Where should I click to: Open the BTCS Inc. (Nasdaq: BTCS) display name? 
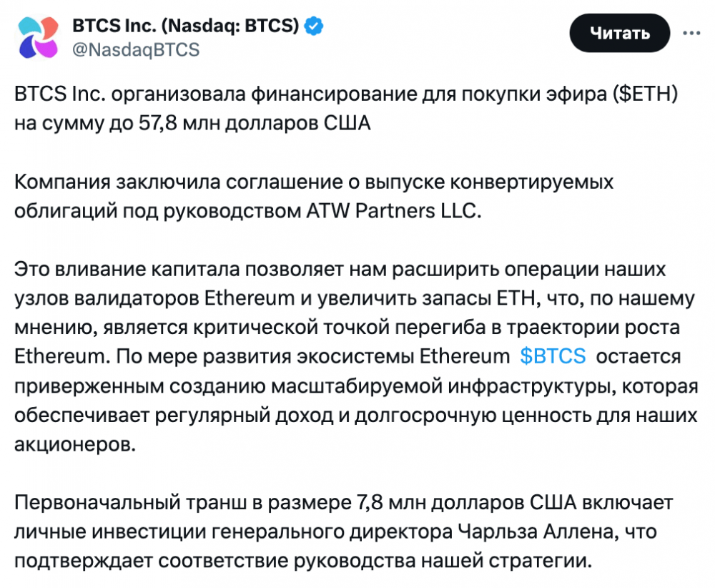(186, 26)
